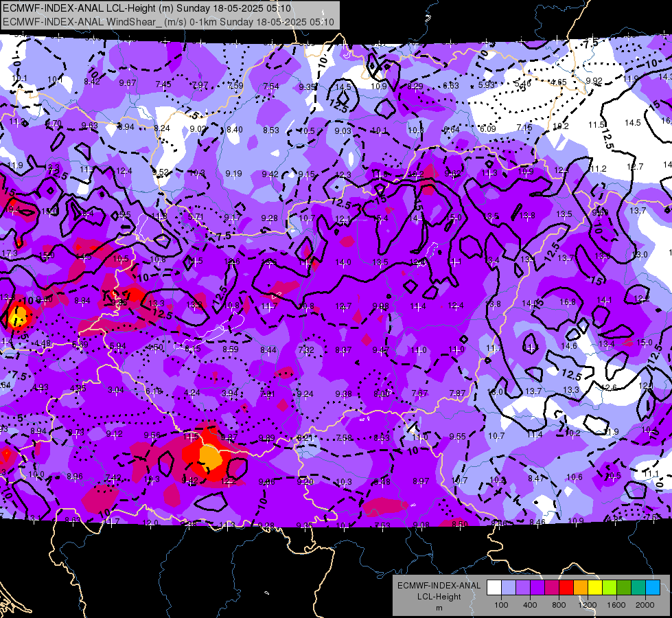Click the grid value 8.42

coord(92,82)
